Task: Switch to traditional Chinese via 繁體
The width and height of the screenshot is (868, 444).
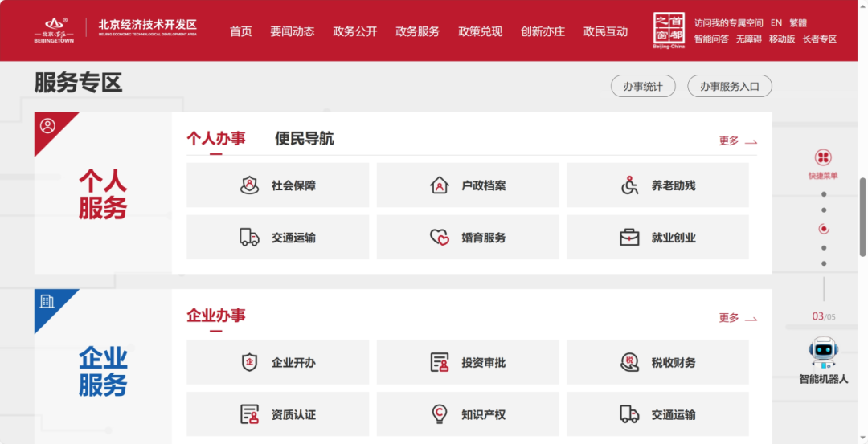Action: [x=798, y=23]
